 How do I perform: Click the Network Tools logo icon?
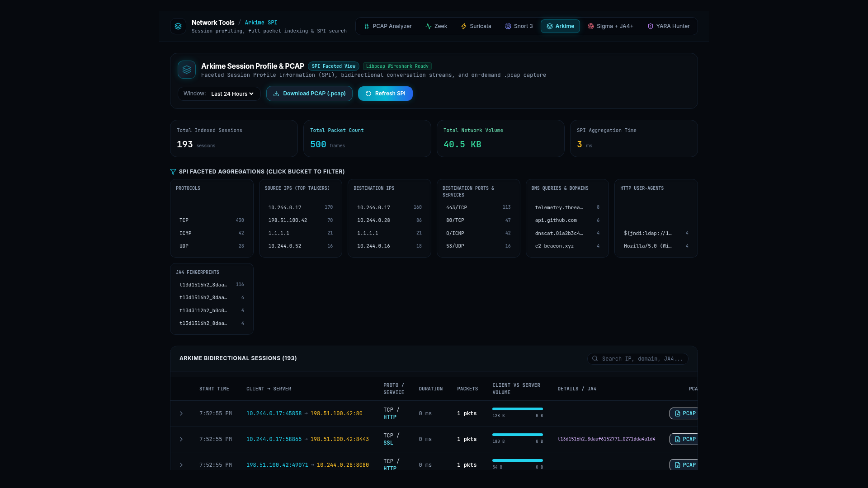pyautogui.click(x=178, y=26)
